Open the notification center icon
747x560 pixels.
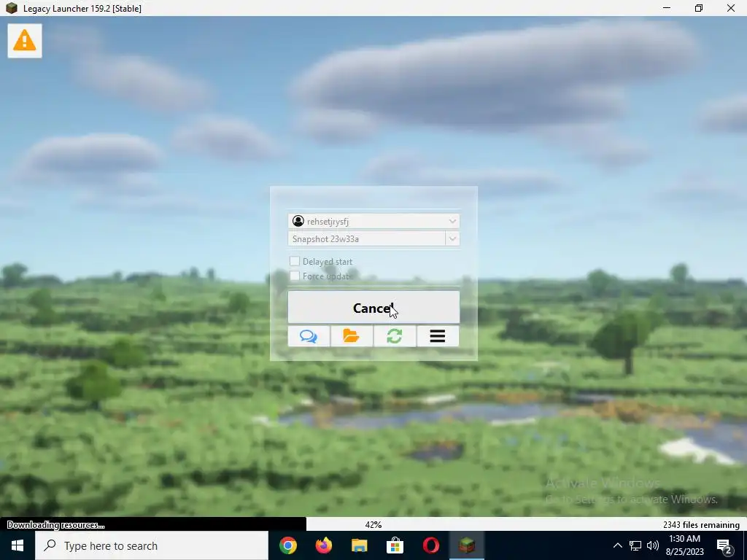(724, 546)
